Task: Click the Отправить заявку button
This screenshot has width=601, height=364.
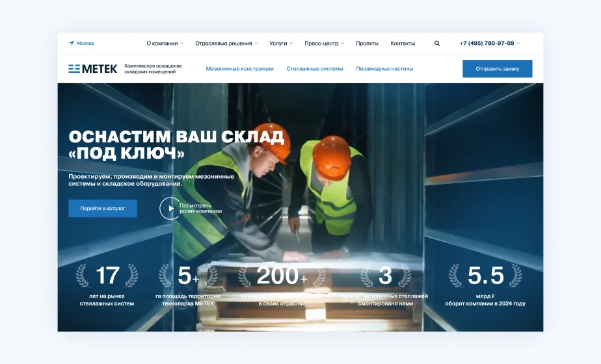Action: click(497, 69)
